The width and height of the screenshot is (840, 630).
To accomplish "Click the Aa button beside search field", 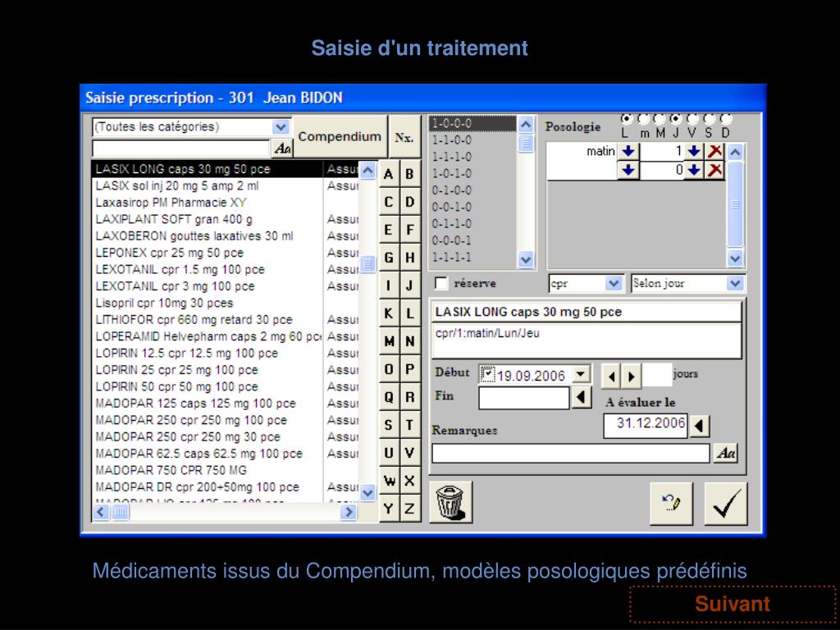I will 282,148.
